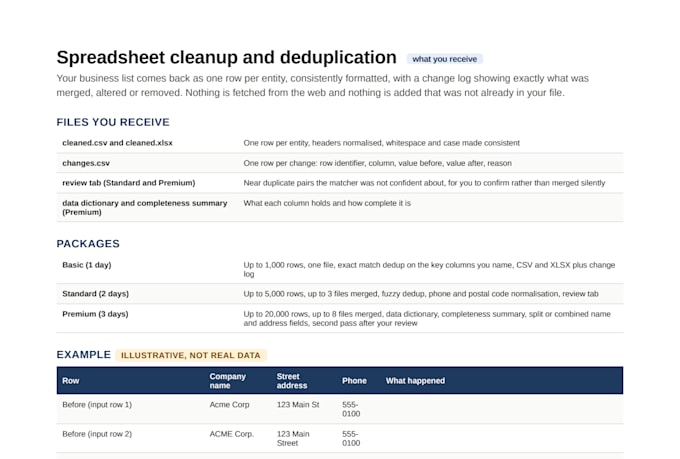Click the 'Before (input row 2)' cell

[x=97, y=434]
